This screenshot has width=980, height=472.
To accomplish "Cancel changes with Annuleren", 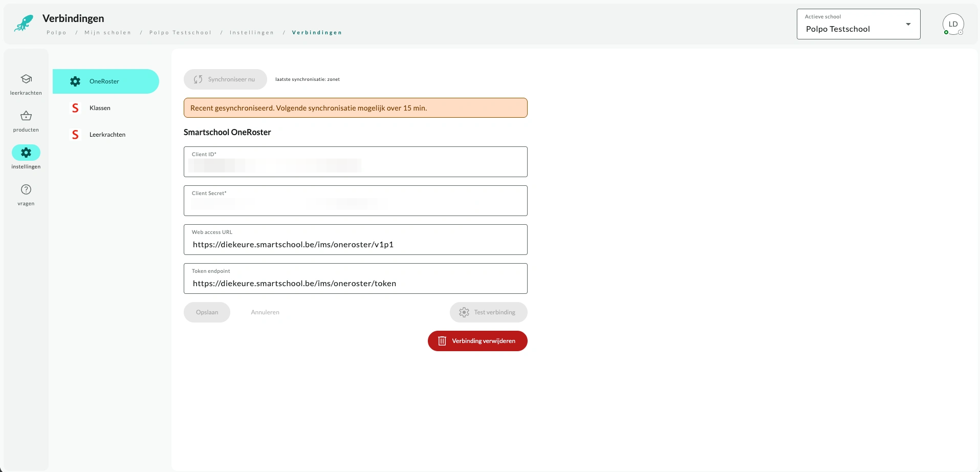I will tap(265, 312).
